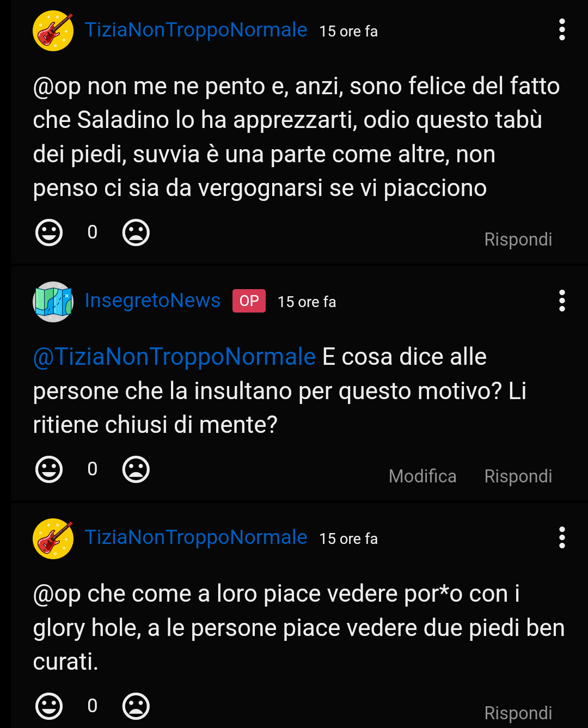Image resolution: width=588 pixels, height=728 pixels.
Task: Dislike the last comment with sad face
Action: pos(136,706)
